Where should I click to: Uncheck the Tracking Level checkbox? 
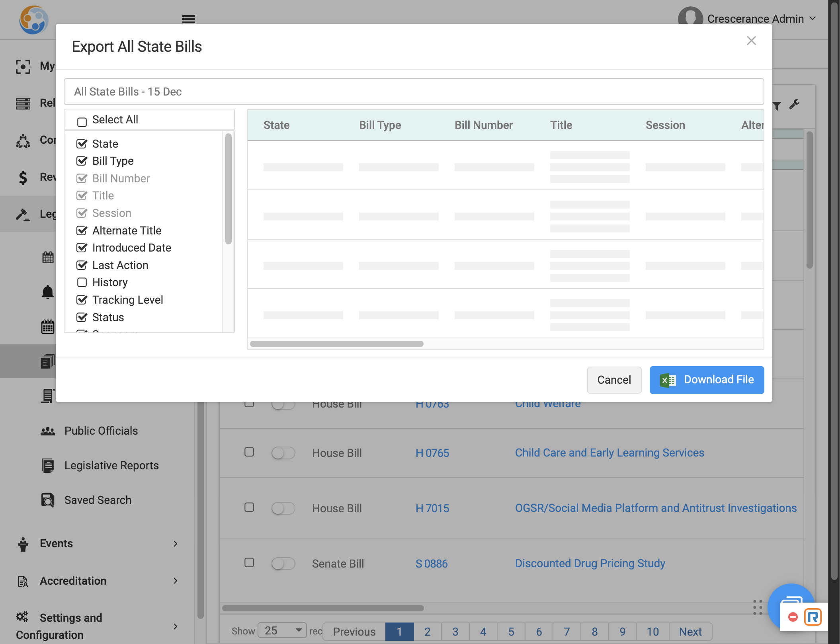pos(82,300)
